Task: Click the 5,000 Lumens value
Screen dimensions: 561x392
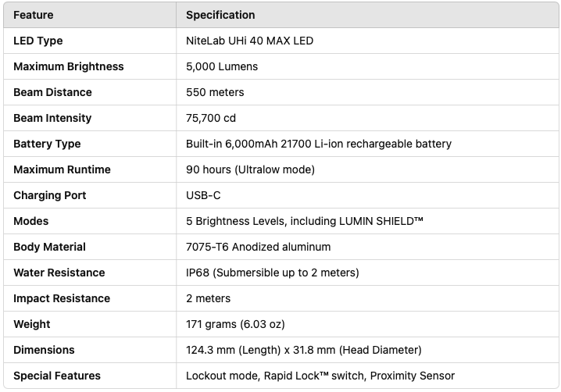Action: [x=222, y=66]
